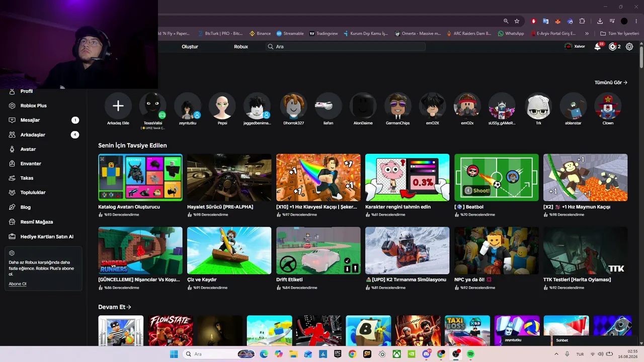Click the Avatar sidebar icon
The width and height of the screenshot is (644, 362).
12,149
